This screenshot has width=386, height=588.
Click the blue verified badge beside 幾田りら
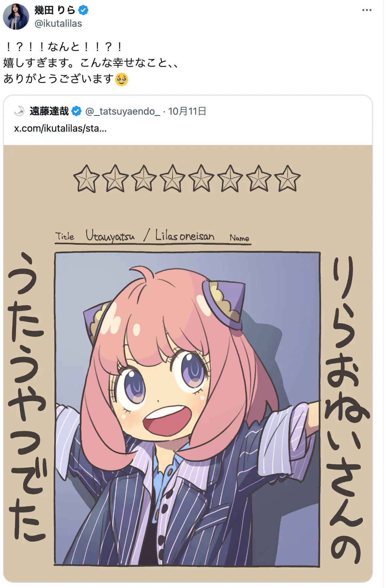(83, 10)
